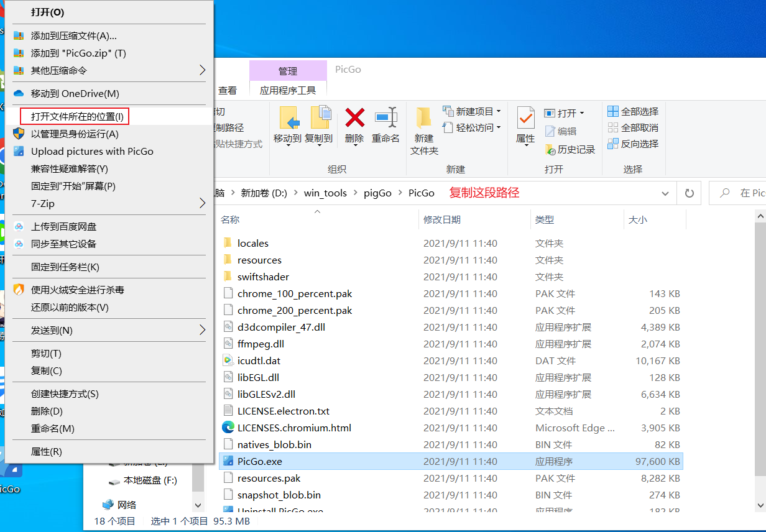Open the 轻松访问 dropdown

(x=499, y=128)
